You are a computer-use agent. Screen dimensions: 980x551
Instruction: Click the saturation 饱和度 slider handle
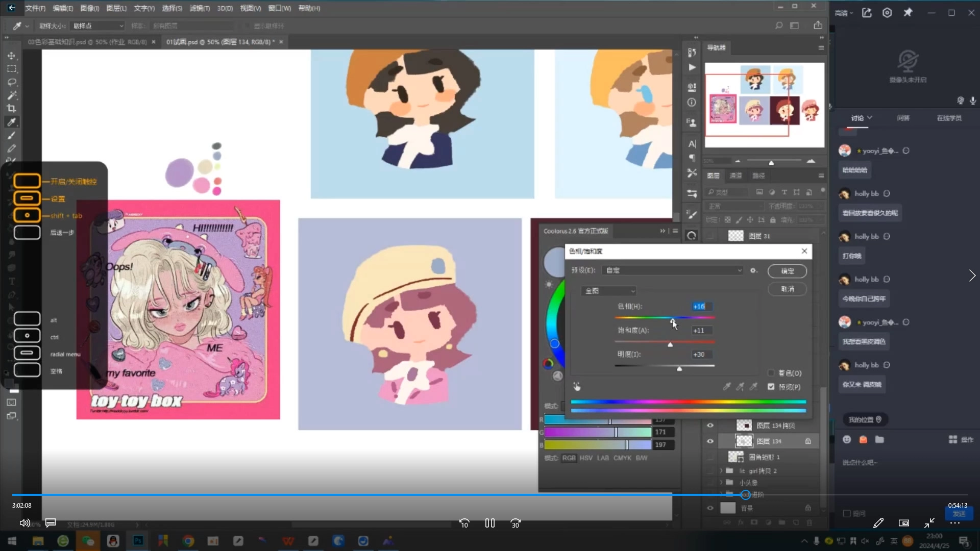pos(670,345)
